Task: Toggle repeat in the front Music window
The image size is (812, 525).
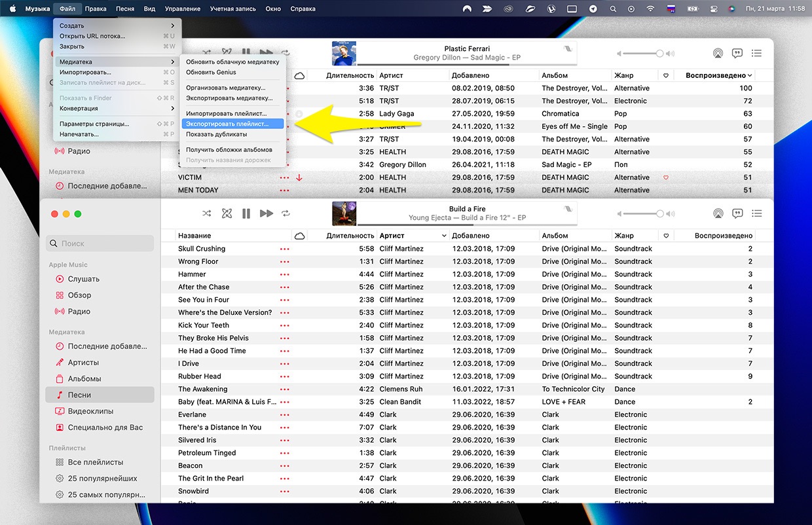Action: tap(286, 213)
